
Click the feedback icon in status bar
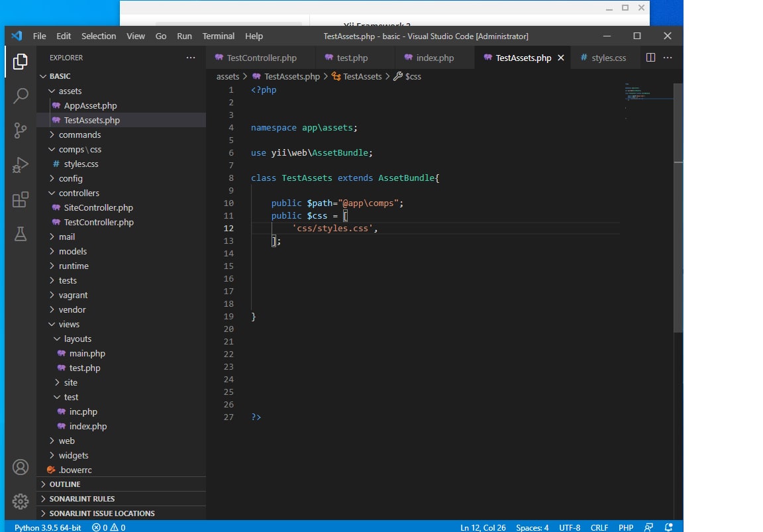click(x=648, y=527)
